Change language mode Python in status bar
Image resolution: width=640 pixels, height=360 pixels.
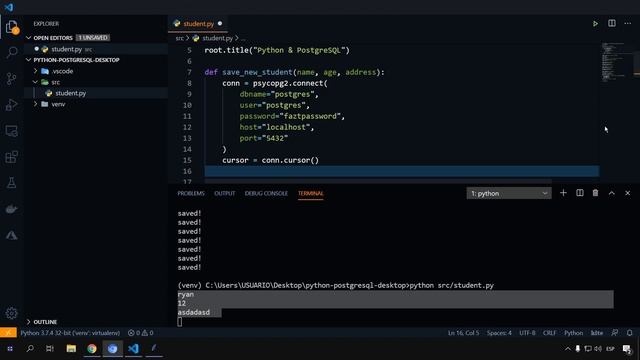point(573,333)
